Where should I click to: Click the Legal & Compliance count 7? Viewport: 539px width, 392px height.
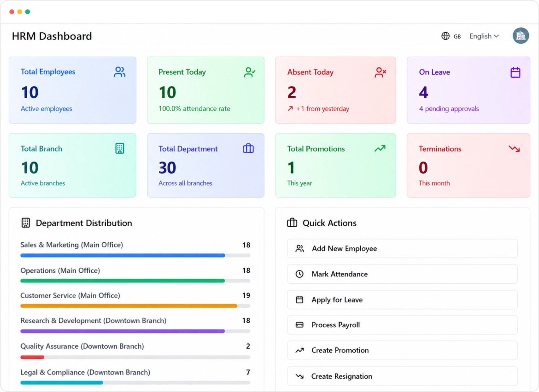[x=248, y=372]
